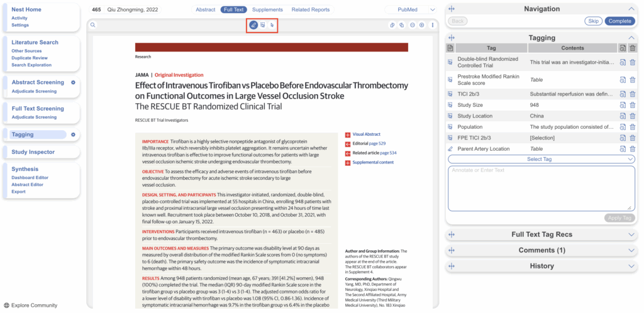
Task: Select the area selection tool in PDF toolbar
Action: coord(263,25)
